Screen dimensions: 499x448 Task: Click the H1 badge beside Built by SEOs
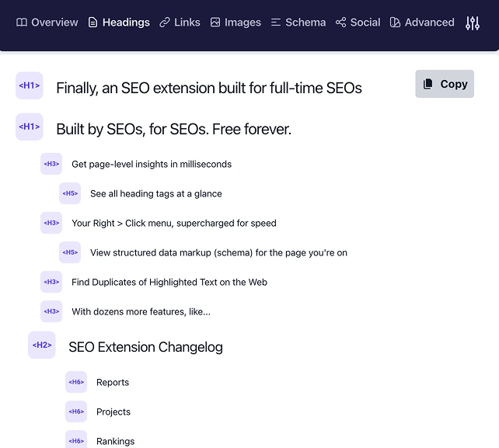pyautogui.click(x=30, y=127)
